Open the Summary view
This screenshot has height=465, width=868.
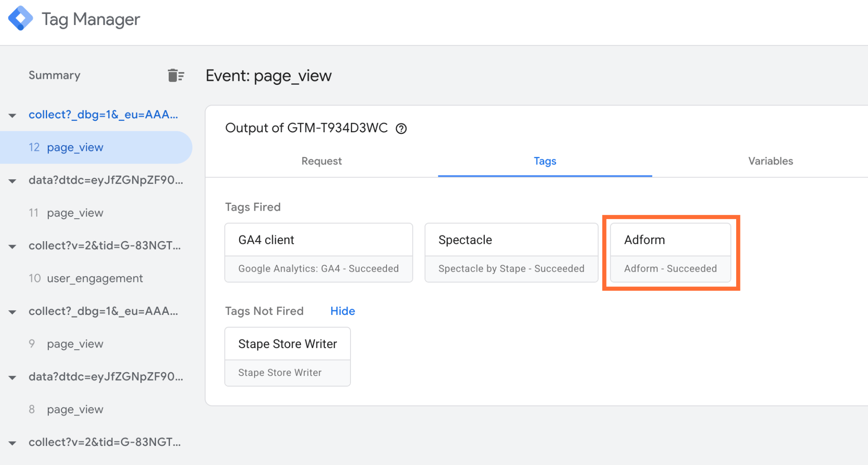[x=54, y=75]
